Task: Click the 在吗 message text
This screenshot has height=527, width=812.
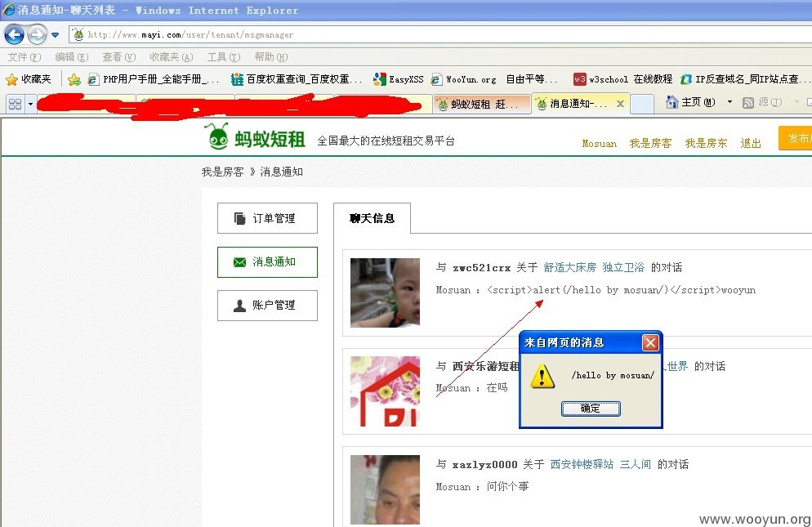Action: coord(497,387)
